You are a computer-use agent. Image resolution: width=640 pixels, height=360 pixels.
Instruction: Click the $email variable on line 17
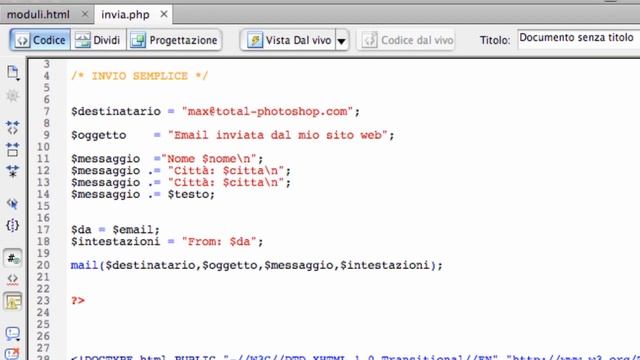click(x=133, y=230)
